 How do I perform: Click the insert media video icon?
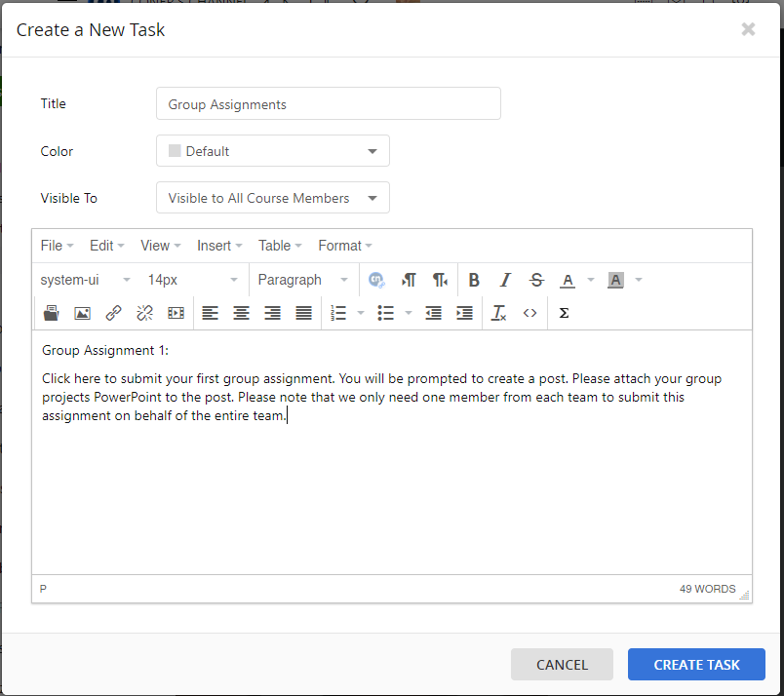tap(176, 313)
